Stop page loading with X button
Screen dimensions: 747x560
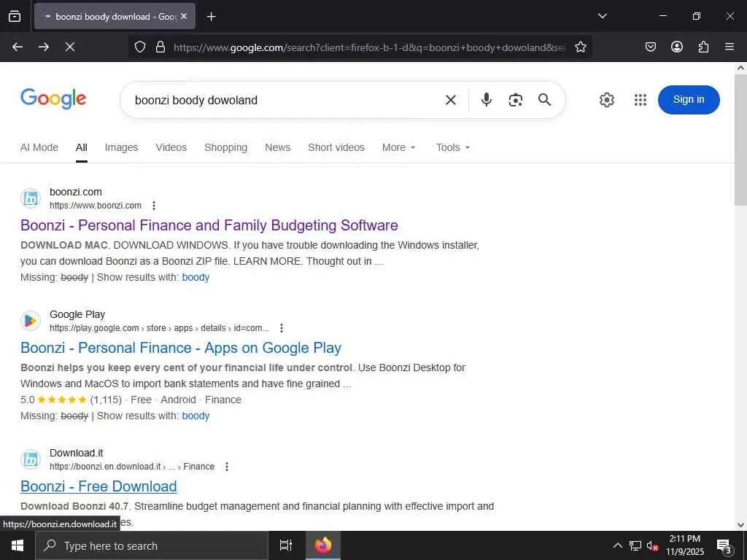click(70, 47)
